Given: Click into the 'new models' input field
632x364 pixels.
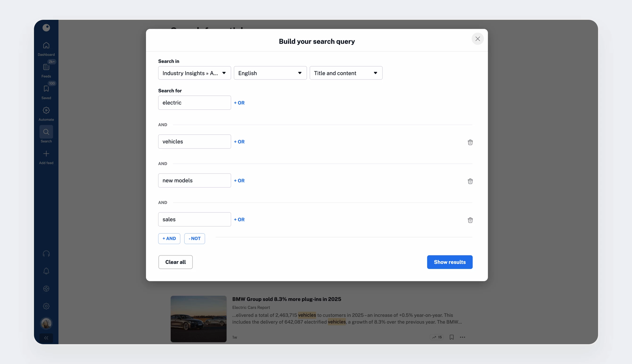Looking at the screenshot, I should 194,181.
